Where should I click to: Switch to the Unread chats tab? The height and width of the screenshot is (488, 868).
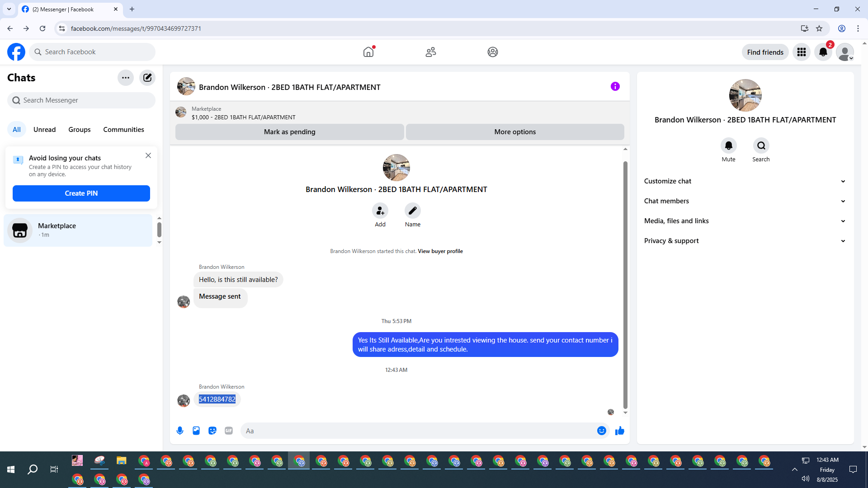tap(44, 130)
